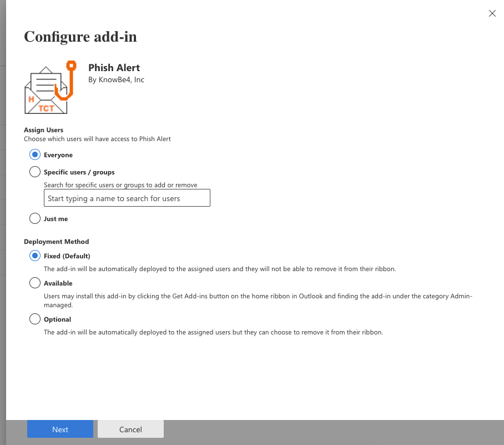Click the Assign Users section label

[x=43, y=129]
